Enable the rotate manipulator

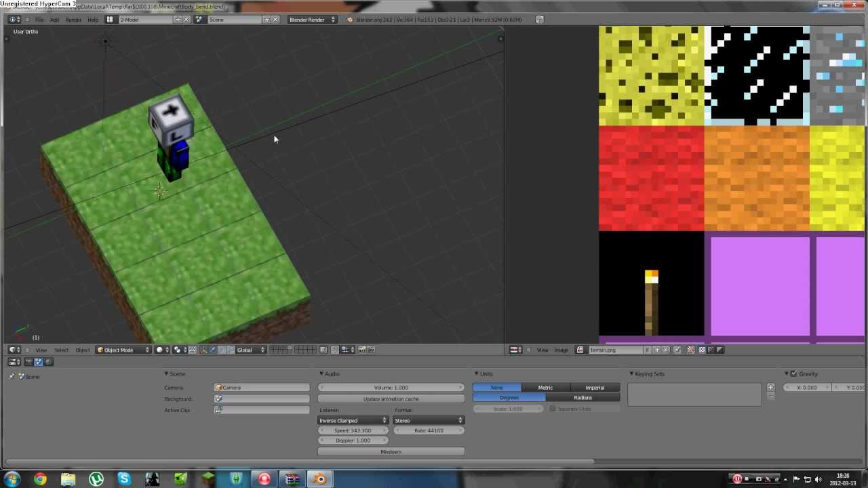[222, 350]
